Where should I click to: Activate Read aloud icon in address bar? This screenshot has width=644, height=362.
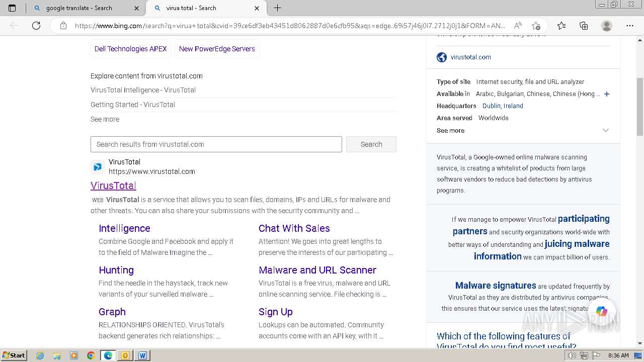tap(517, 26)
